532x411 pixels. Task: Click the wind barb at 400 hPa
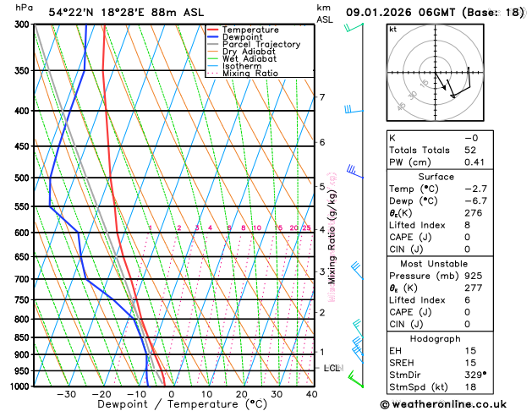pyautogui.click(x=354, y=110)
